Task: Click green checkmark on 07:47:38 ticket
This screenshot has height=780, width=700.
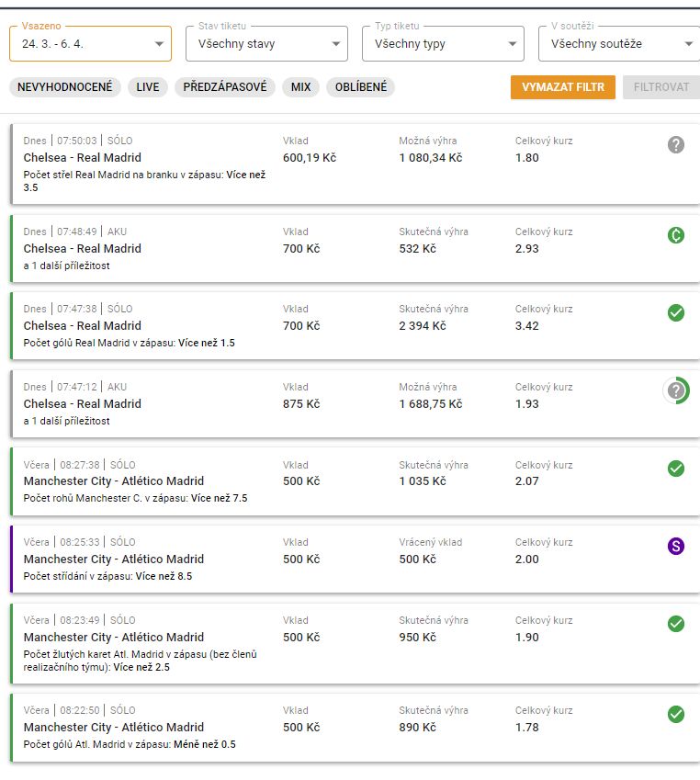Action: 675,313
